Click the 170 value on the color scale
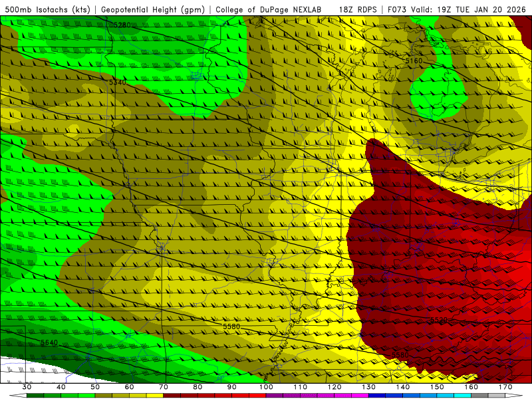Viewport: 532px width, 399px height. click(x=505, y=387)
